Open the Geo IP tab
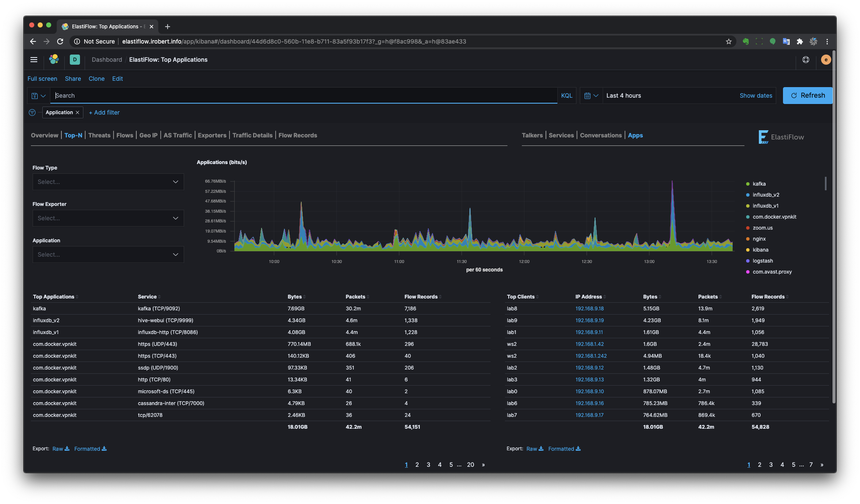This screenshot has width=860, height=504. (x=149, y=135)
